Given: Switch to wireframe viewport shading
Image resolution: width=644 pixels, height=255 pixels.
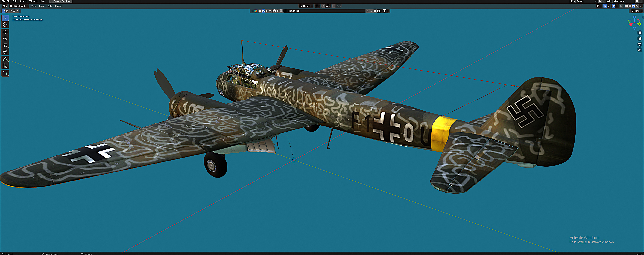Looking at the screenshot, I should 627,6.
